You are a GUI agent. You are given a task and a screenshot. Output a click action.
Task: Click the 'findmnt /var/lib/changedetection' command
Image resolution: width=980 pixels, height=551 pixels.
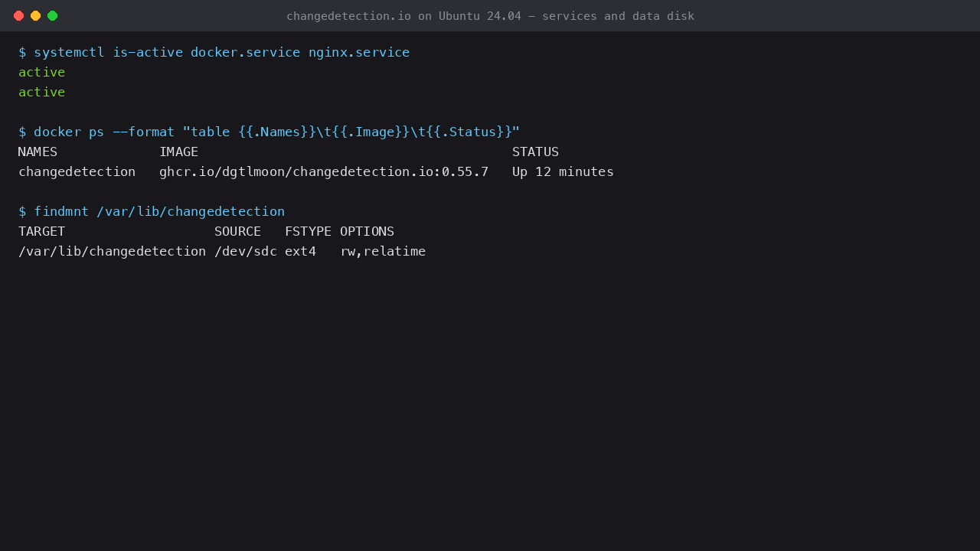(159, 211)
